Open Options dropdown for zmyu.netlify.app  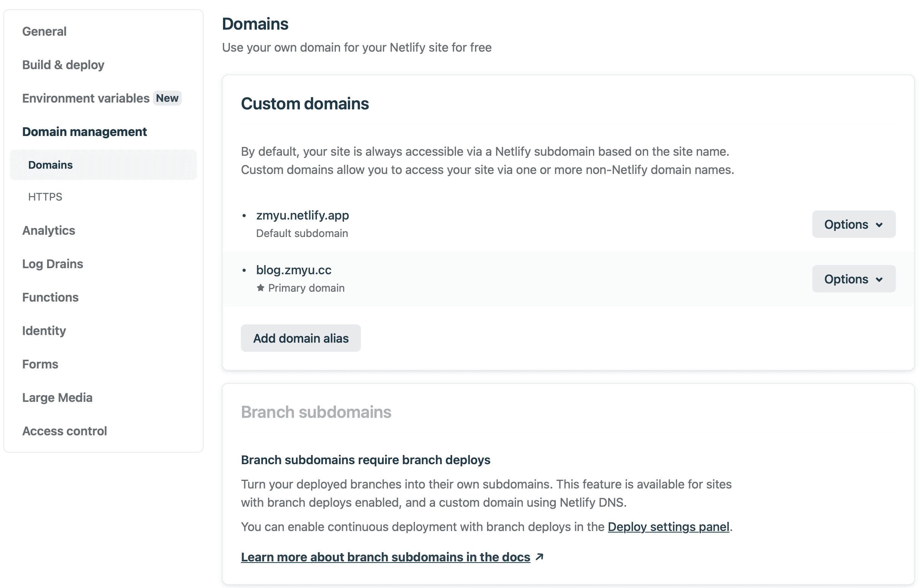853,224
